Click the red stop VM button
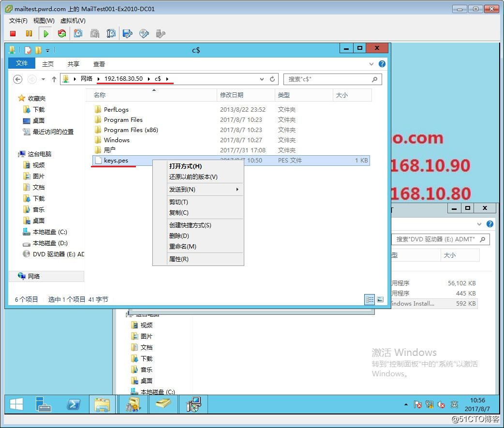The height and width of the screenshot is (428, 504). pyautogui.click(x=13, y=33)
